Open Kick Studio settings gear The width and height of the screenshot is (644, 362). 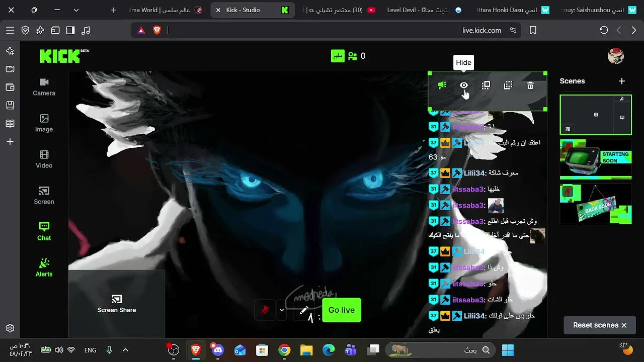tap(10, 328)
